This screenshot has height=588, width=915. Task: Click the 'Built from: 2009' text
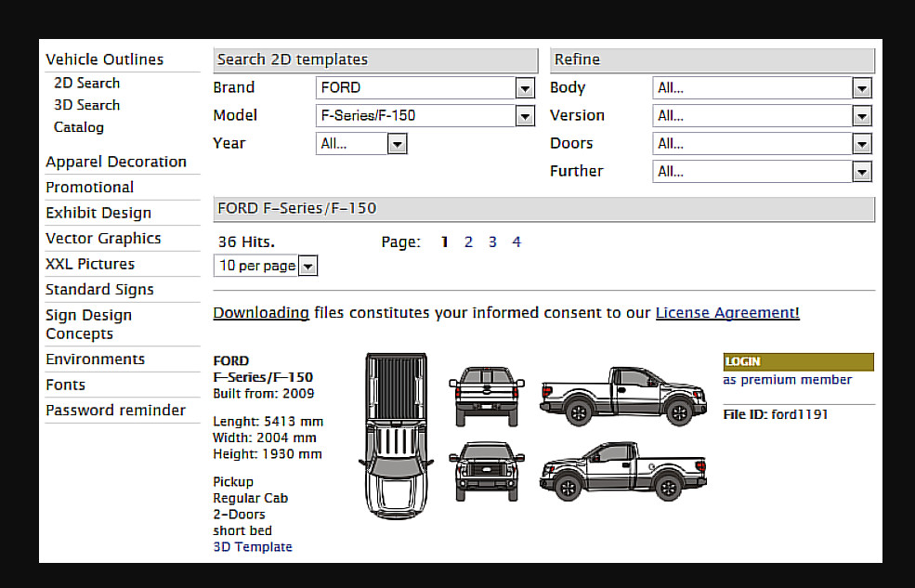click(x=264, y=394)
